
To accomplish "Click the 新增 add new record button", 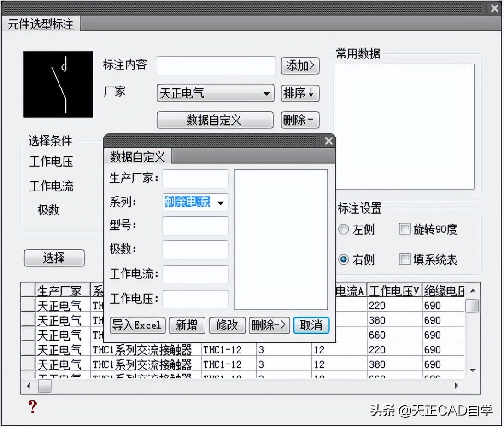I will (x=186, y=325).
